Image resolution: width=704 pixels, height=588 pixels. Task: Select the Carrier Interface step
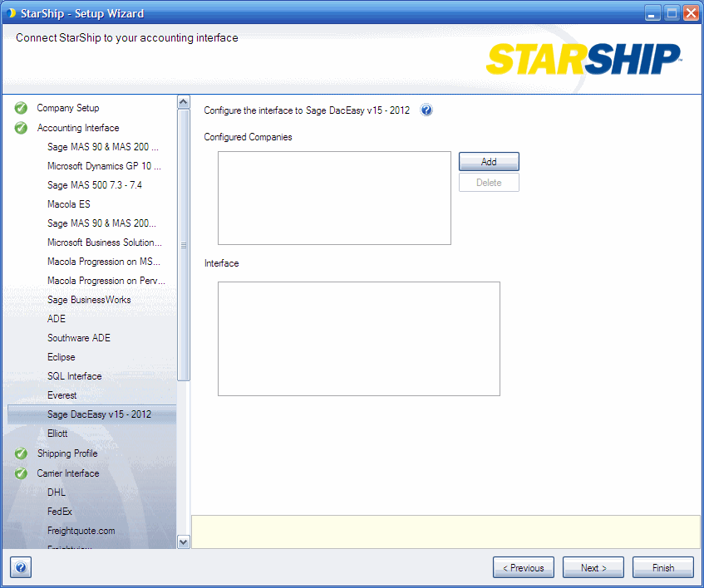click(68, 473)
